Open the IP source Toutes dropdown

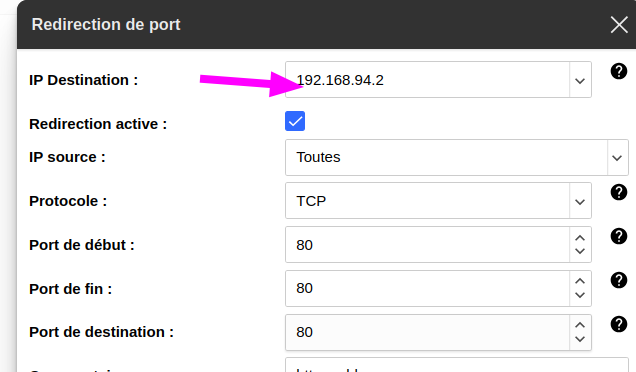(457, 157)
